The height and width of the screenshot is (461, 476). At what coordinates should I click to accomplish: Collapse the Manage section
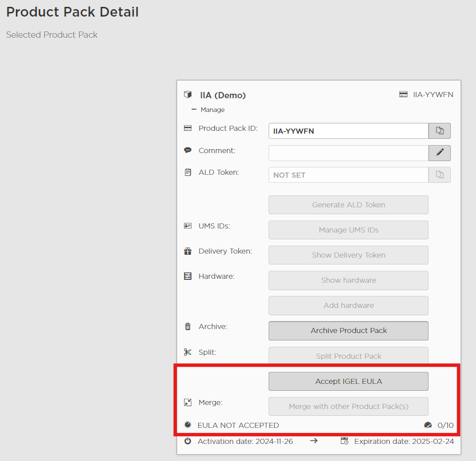pos(208,110)
